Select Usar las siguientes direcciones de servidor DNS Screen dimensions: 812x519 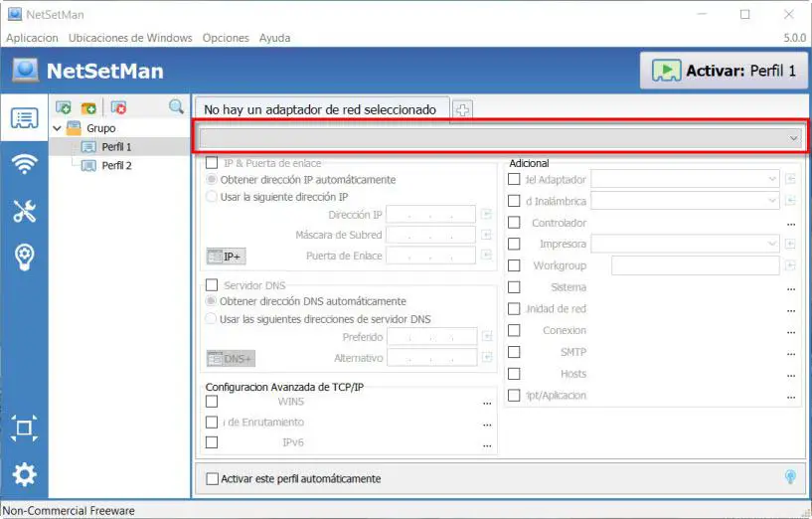211,318
